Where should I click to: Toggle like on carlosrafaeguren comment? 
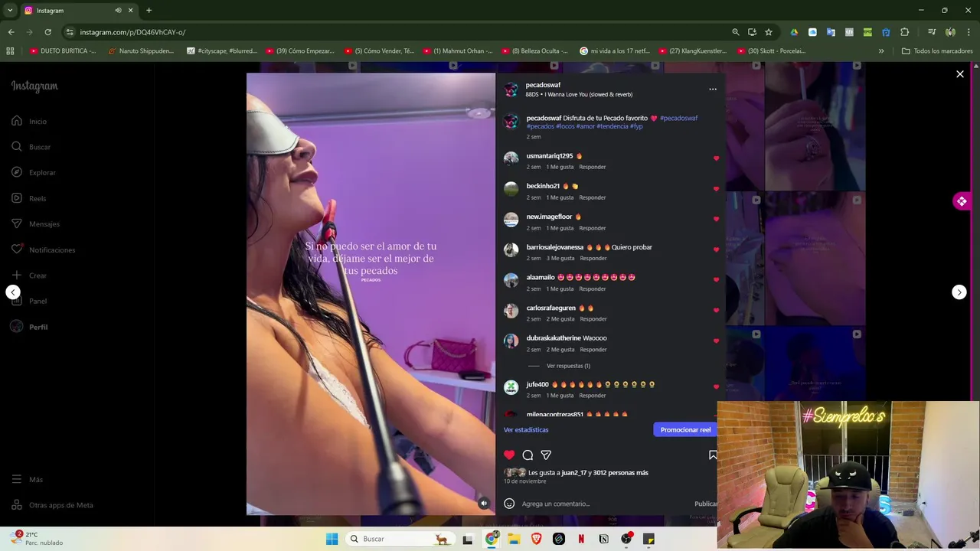coord(716,310)
